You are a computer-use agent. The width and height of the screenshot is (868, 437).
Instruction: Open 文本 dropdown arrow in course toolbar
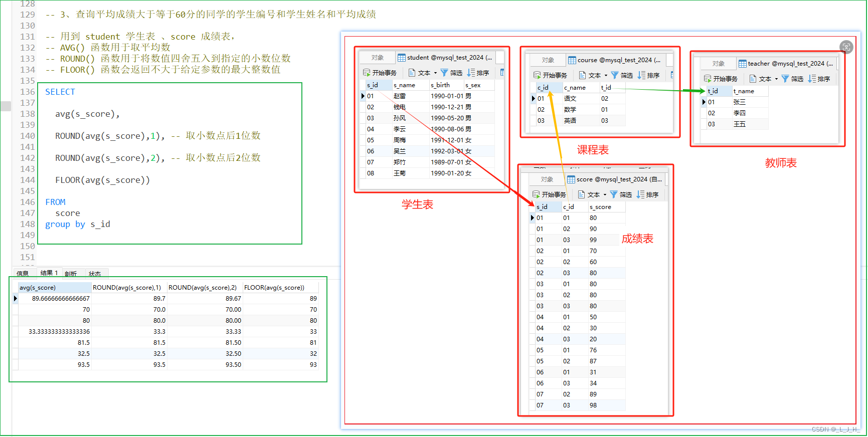(x=606, y=76)
